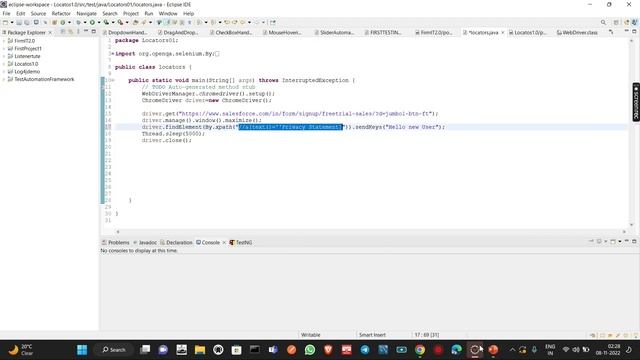Screen dimensions: 640x360
Task: Open WhatsApp from the taskbar
Action: click(x=310, y=350)
